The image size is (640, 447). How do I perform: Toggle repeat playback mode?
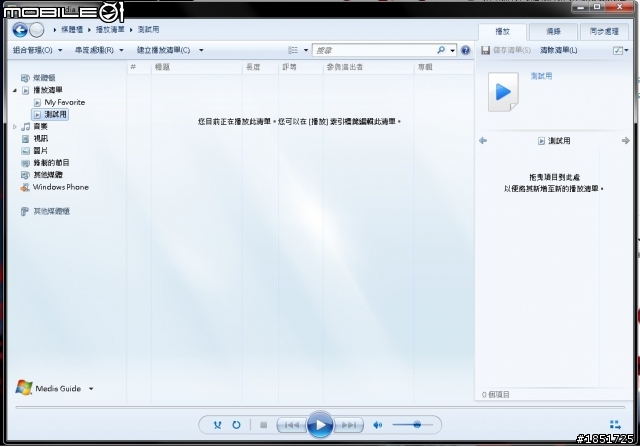(236, 425)
